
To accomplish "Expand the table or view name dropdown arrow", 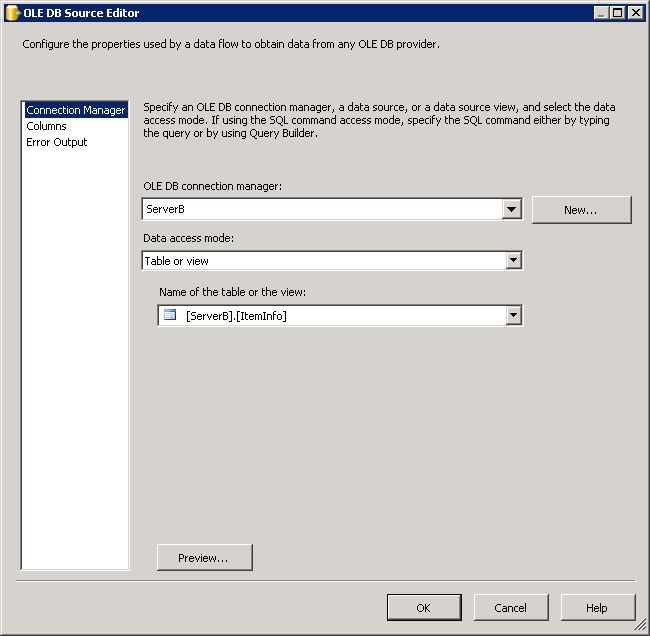I will [513, 316].
